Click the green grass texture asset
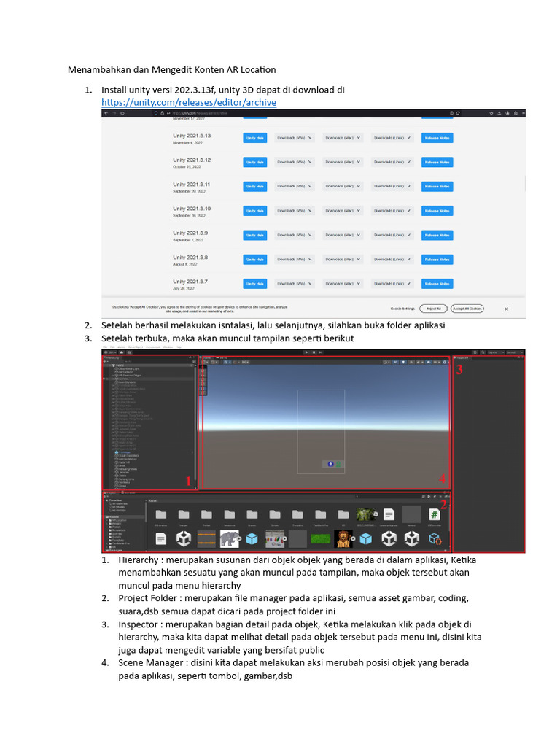This screenshot has width=560, height=747. click(320, 539)
